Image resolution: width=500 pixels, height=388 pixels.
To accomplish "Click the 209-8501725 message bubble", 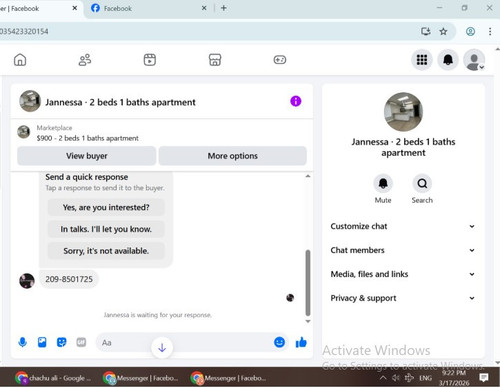I will tap(69, 279).
